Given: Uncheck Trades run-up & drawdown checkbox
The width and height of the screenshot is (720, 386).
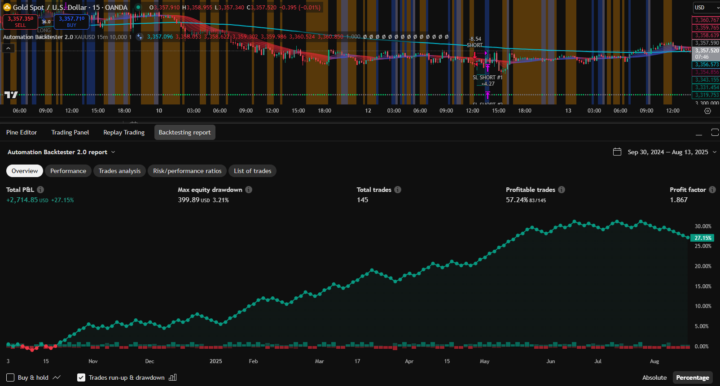Looking at the screenshot, I should pyautogui.click(x=81, y=377).
